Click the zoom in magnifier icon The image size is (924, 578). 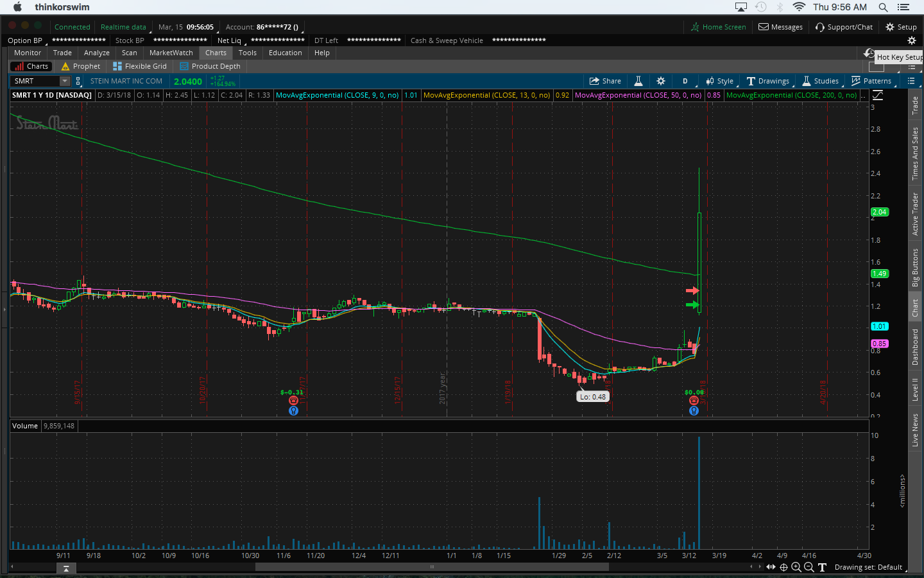point(796,567)
